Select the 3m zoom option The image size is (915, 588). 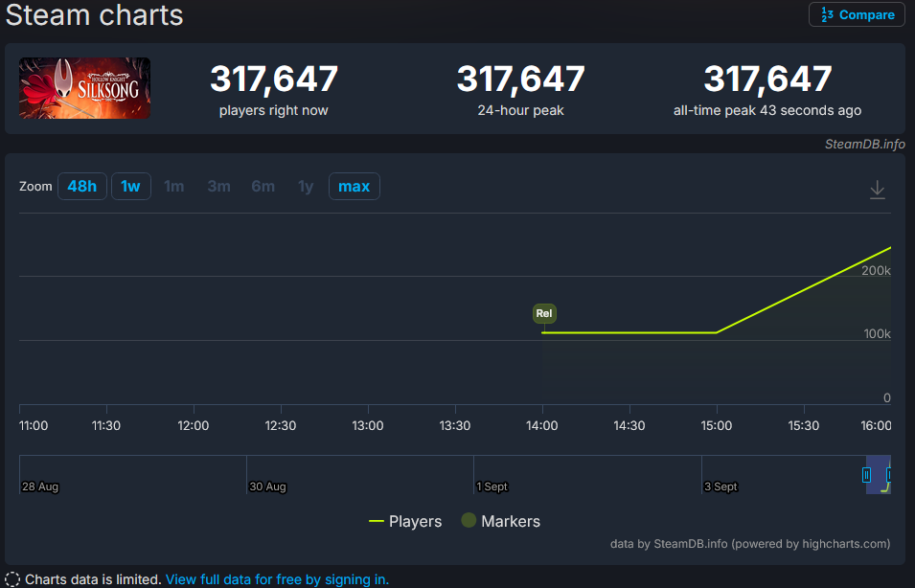coord(218,186)
